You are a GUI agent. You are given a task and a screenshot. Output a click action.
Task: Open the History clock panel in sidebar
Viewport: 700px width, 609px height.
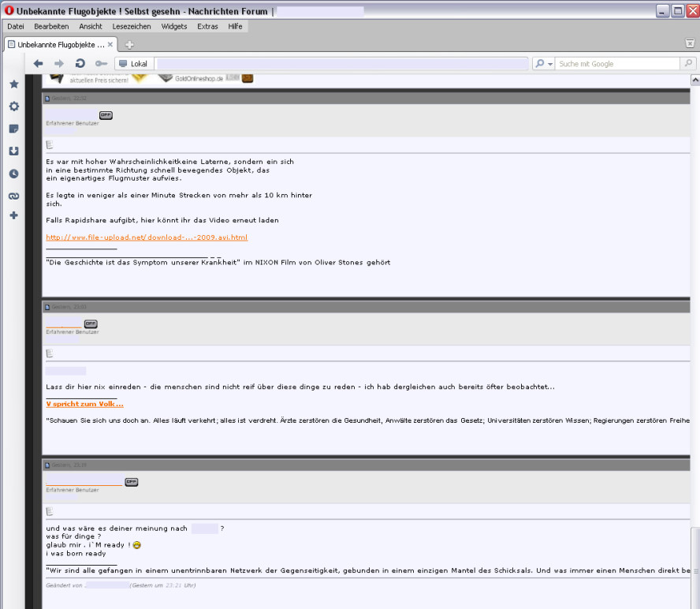[x=14, y=174]
